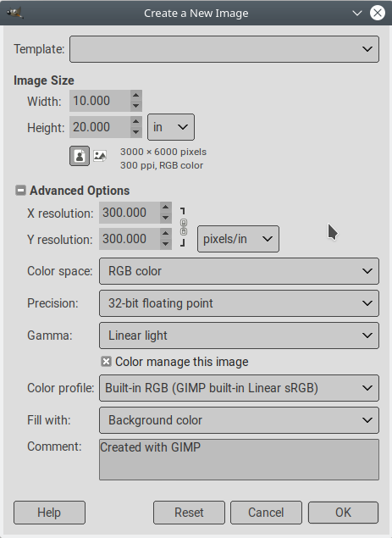Click the OK button

coord(343,513)
